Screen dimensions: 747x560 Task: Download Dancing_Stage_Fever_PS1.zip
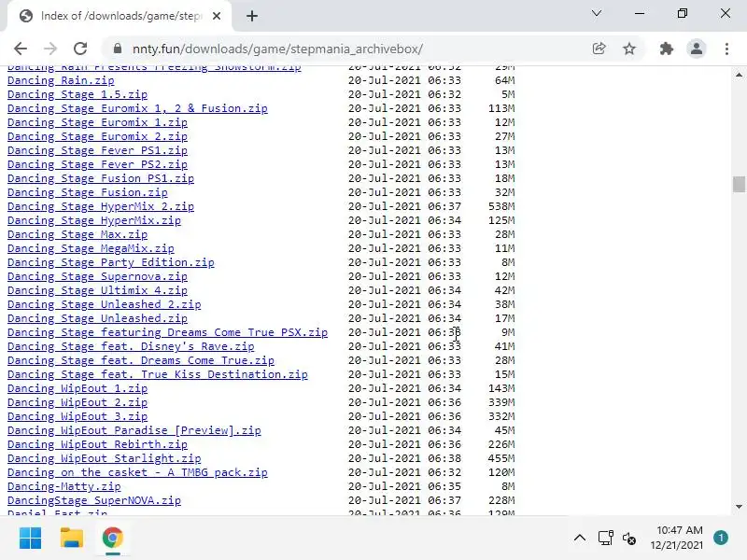coord(97,150)
